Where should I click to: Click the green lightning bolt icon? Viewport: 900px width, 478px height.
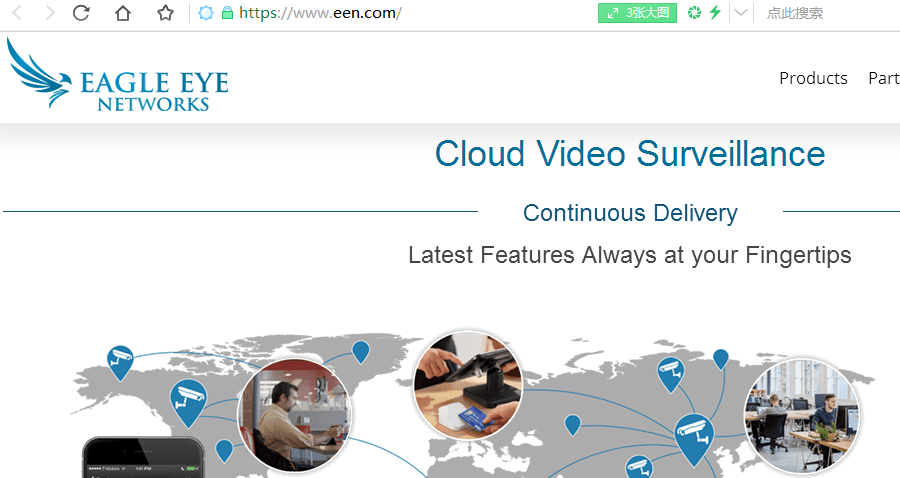click(x=715, y=12)
